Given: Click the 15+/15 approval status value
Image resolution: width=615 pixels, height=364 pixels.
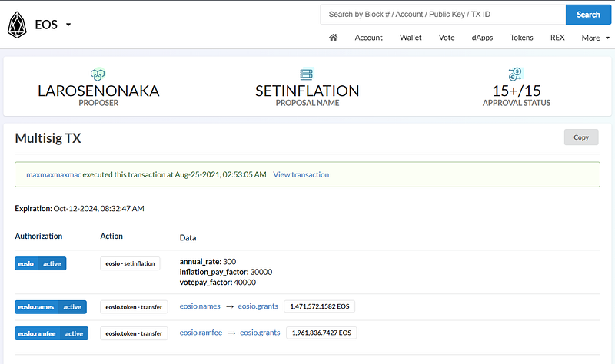Looking at the screenshot, I should pos(517,91).
